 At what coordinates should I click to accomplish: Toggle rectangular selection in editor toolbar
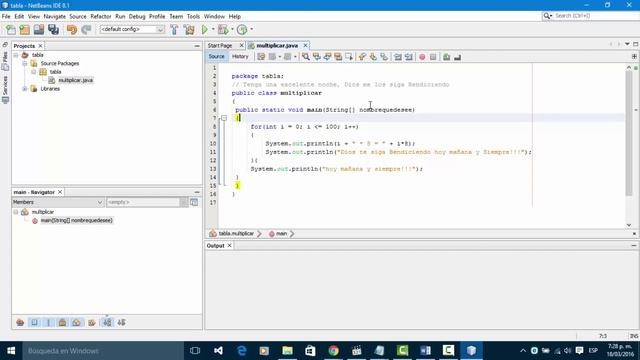pyautogui.click(x=349, y=57)
